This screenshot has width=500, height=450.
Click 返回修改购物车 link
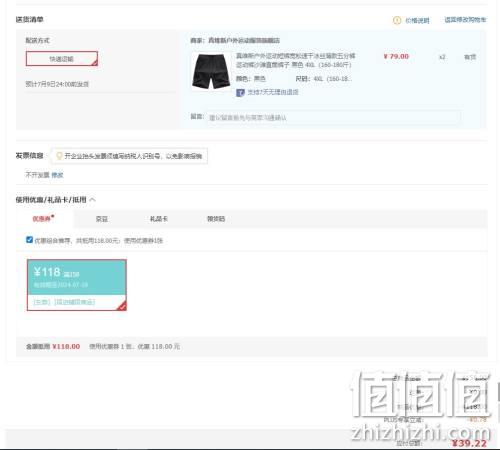point(465,20)
